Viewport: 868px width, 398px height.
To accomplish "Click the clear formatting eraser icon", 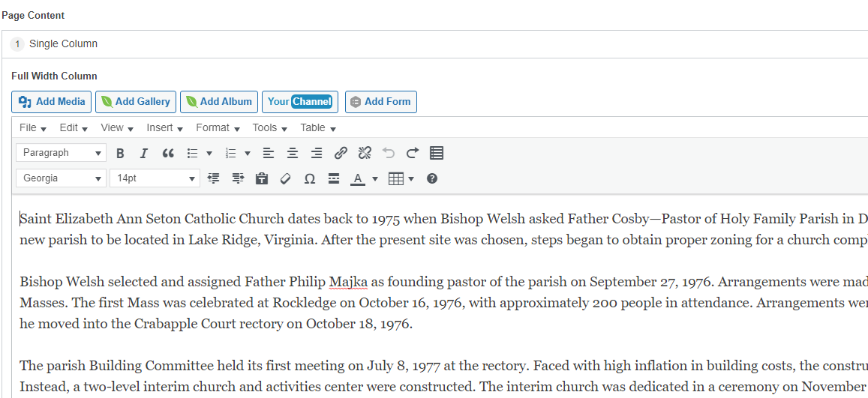I will pyautogui.click(x=285, y=178).
